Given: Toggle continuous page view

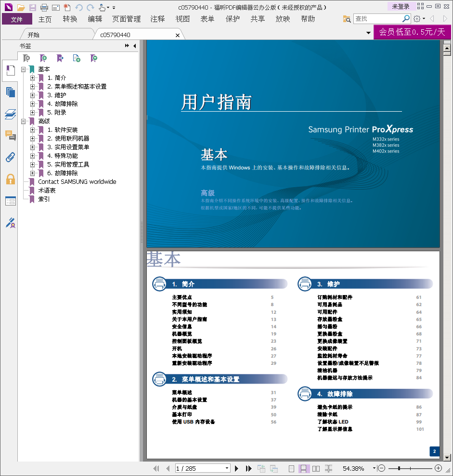Looking at the screenshot, I should (x=303, y=468).
